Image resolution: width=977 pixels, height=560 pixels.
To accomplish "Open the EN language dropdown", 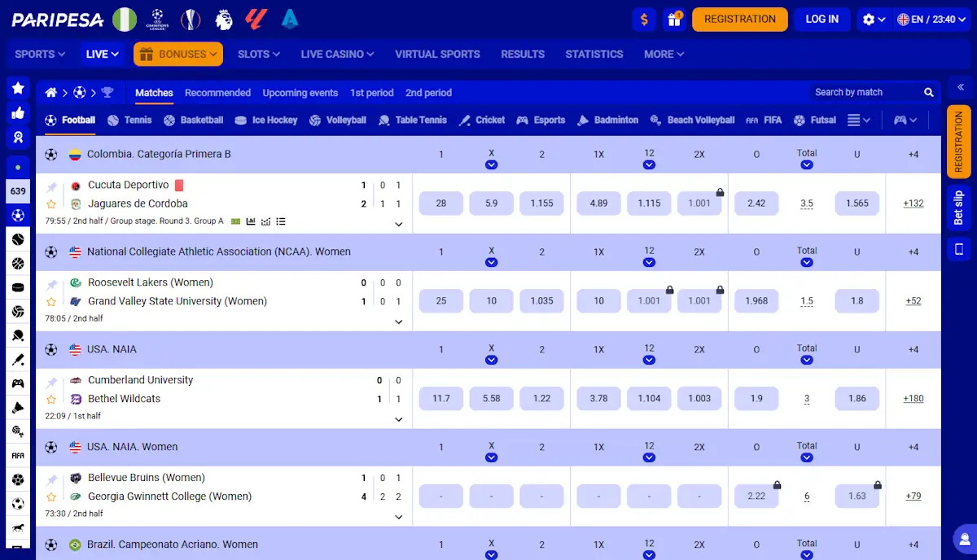I will click(931, 18).
